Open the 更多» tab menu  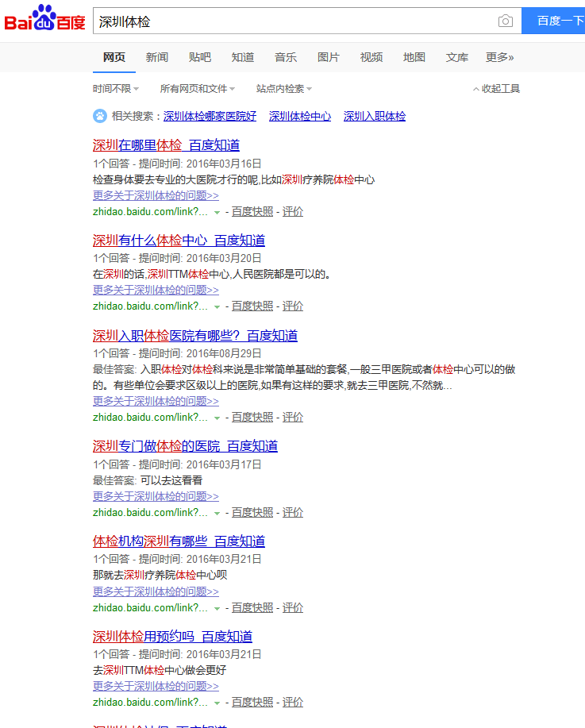[x=499, y=57]
